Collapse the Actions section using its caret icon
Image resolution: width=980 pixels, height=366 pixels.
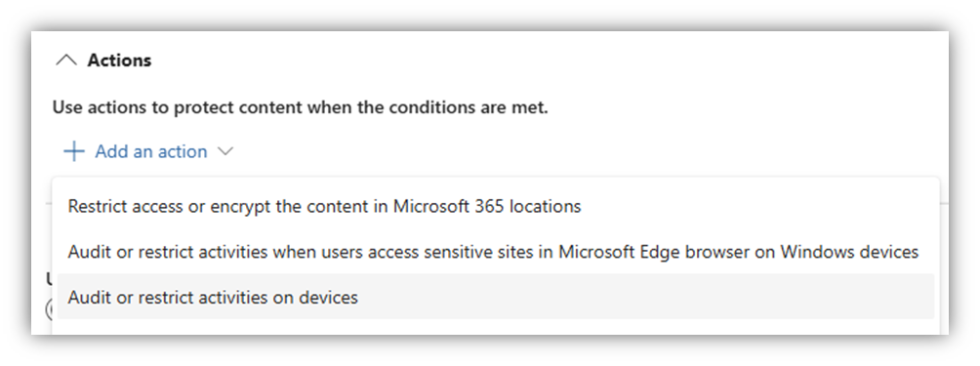click(x=66, y=61)
